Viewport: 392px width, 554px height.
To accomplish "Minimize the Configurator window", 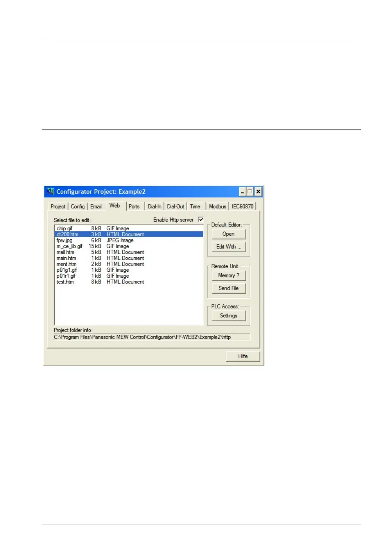I will [x=242, y=192].
